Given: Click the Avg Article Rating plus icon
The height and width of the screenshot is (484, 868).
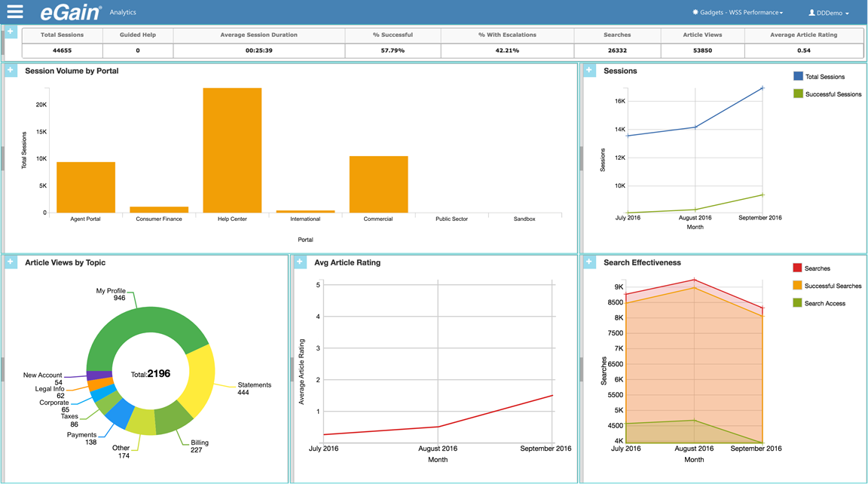Looking at the screenshot, I should [x=300, y=262].
